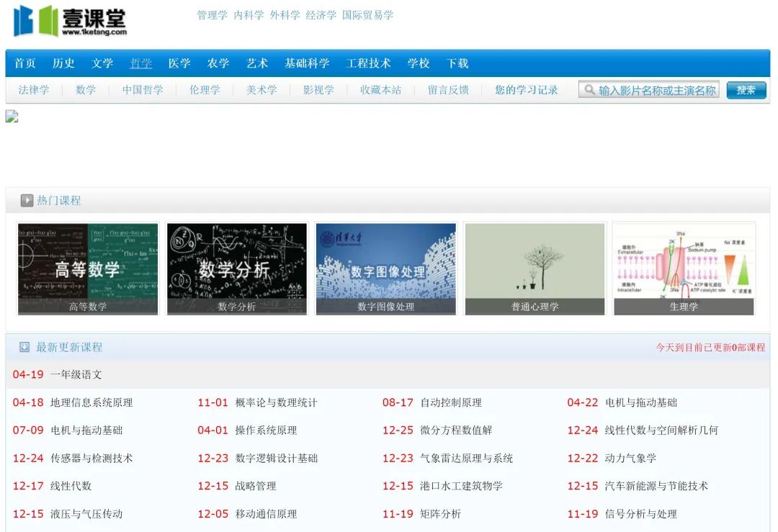Go to the 首页 menu item
The height and width of the screenshot is (532, 778).
coord(25,63)
